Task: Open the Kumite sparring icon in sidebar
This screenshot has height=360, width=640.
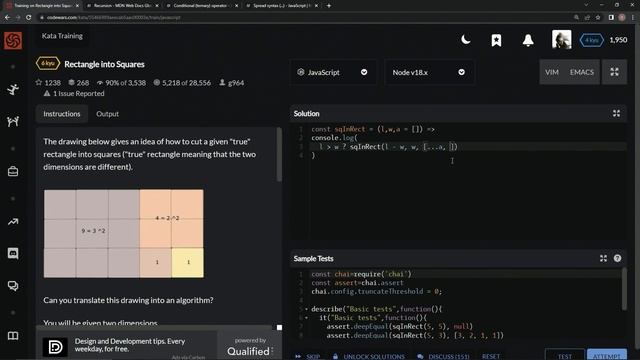Action: [x=13, y=121]
